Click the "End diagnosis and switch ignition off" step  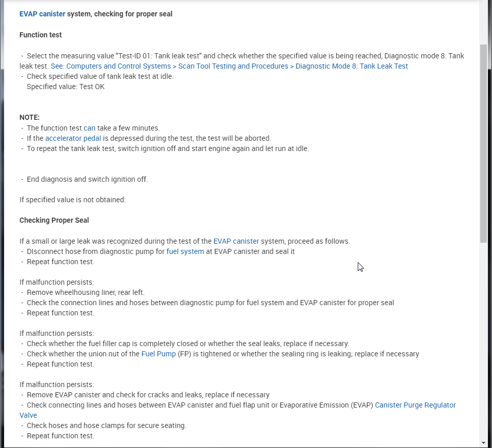click(87, 179)
